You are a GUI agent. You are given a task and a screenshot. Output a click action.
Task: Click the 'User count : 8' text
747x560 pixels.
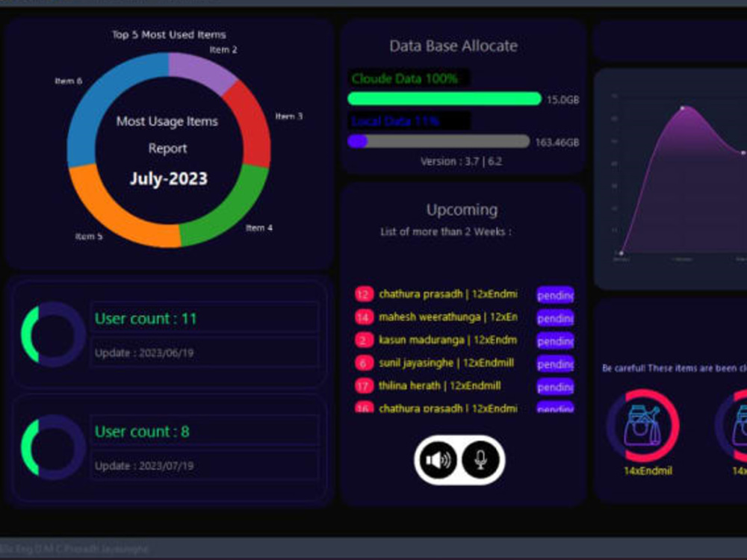pos(142,432)
